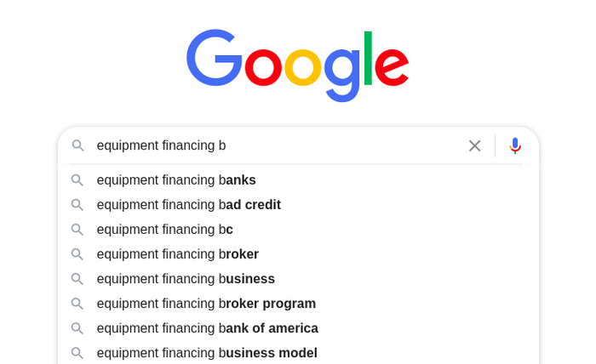Screen dimensions: 596x364
Task: Click the magnifier icon inside the search box
Action: pos(78,145)
